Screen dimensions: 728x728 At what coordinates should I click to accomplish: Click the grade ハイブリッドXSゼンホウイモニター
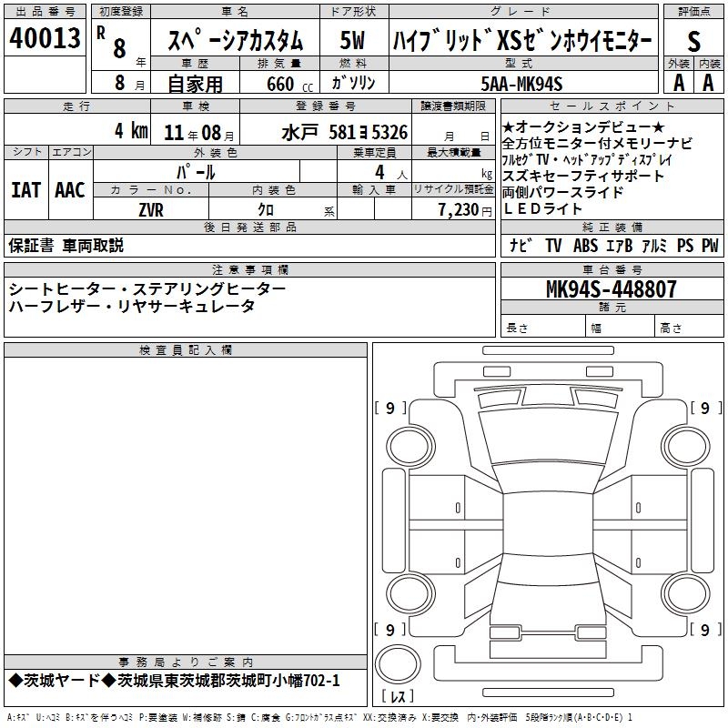tap(522, 40)
